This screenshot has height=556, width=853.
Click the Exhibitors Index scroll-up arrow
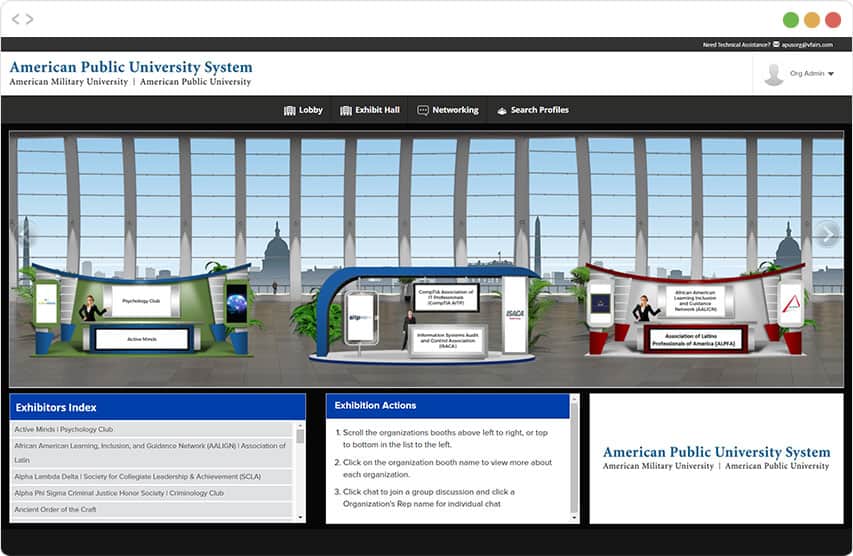[x=300, y=425]
